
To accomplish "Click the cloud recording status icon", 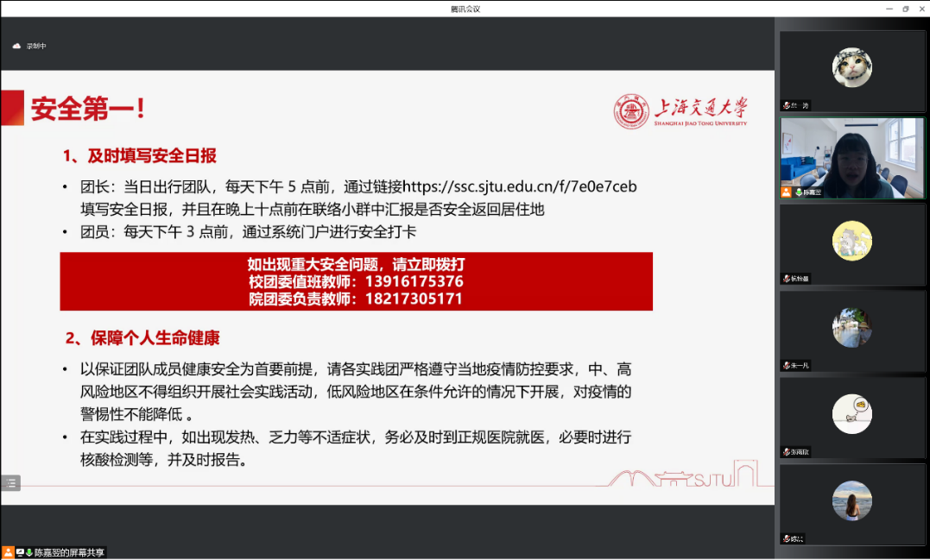I will [16, 46].
